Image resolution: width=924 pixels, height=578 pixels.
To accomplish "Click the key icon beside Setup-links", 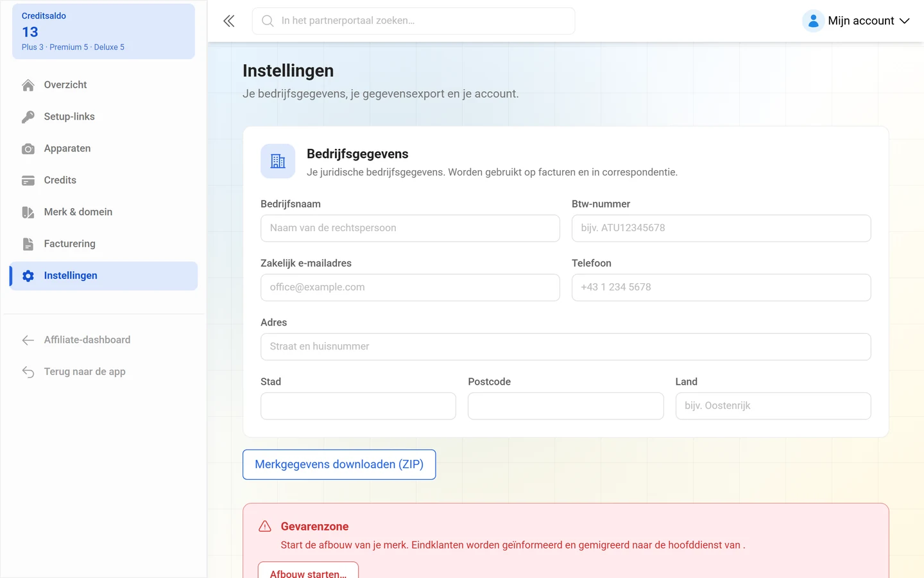I will (28, 117).
